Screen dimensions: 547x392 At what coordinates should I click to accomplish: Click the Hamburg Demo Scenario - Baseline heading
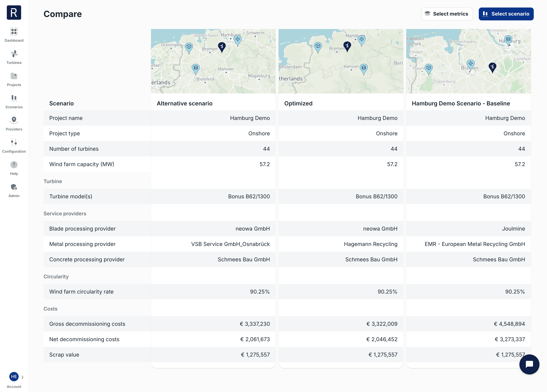[x=461, y=103]
